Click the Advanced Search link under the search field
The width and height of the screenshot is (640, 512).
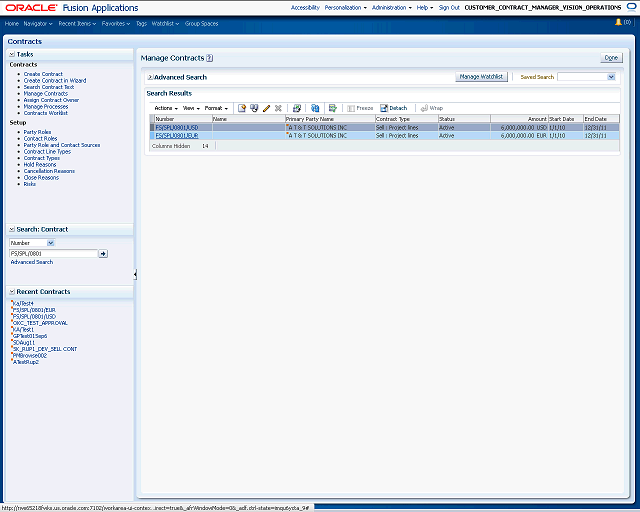click(x=32, y=262)
